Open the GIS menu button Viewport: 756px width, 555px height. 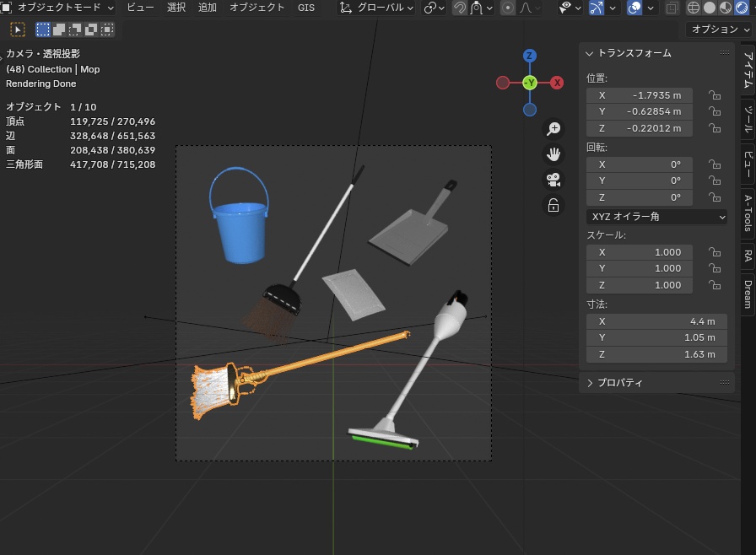tap(306, 8)
